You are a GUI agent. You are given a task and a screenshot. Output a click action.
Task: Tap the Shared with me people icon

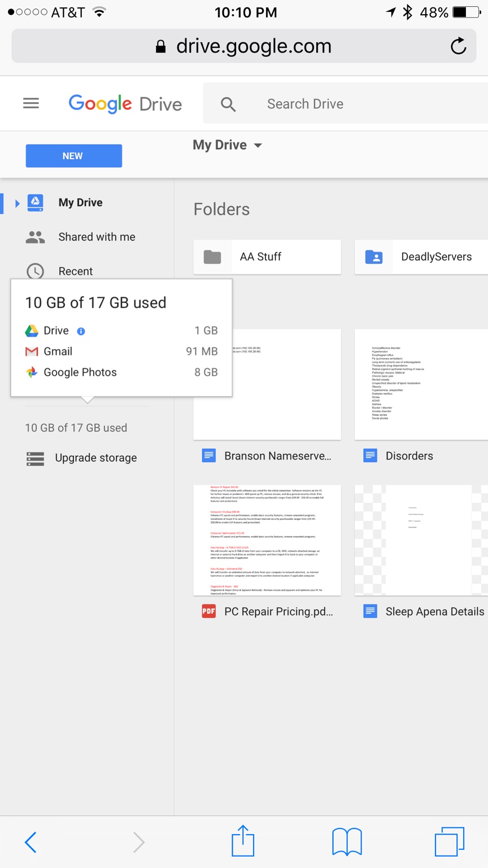point(35,237)
